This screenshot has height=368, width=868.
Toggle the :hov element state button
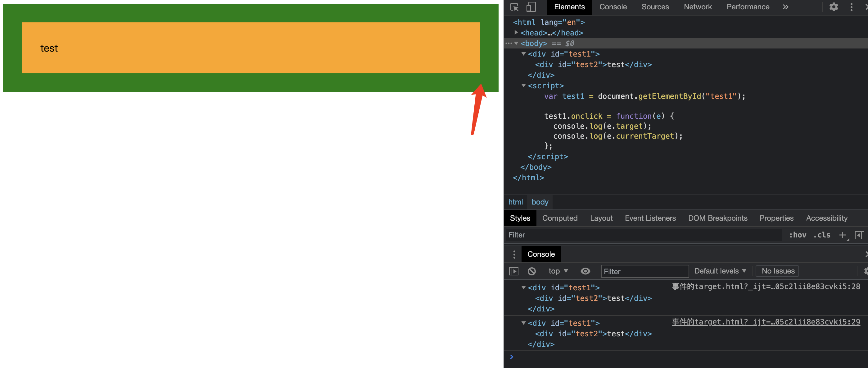click(x=798, y=235)
